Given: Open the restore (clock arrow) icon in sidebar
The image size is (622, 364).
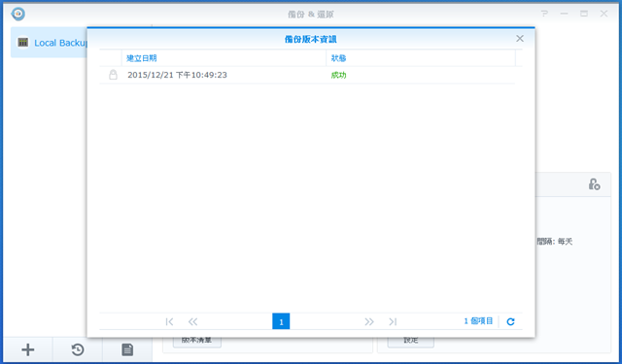Looking at the screenshot, I should tap(78, 349).
